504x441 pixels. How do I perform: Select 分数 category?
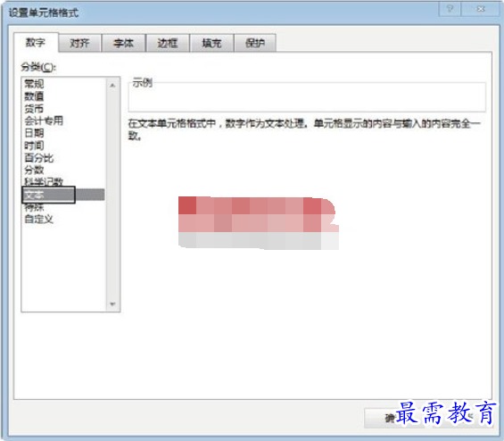(x=34, y=170)
